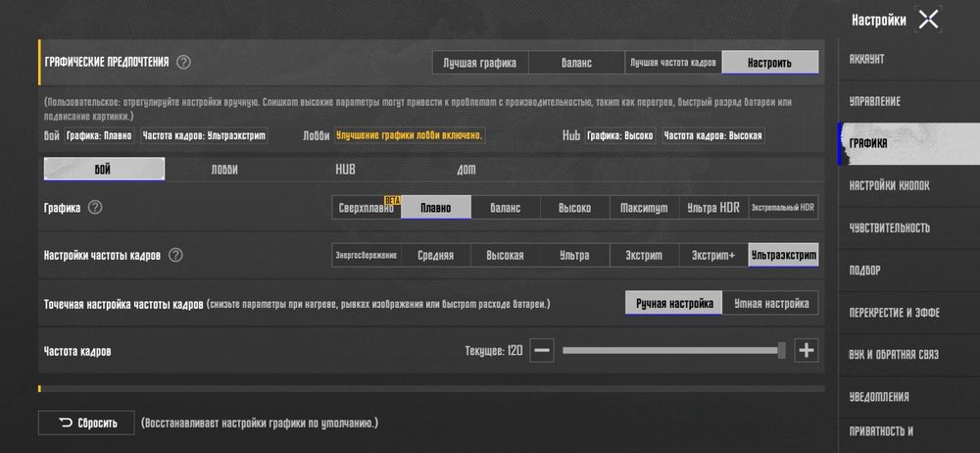Open help icon next to Графика
Screen dimensions: 980x453
pyautogui.click(x=94, y=207)
